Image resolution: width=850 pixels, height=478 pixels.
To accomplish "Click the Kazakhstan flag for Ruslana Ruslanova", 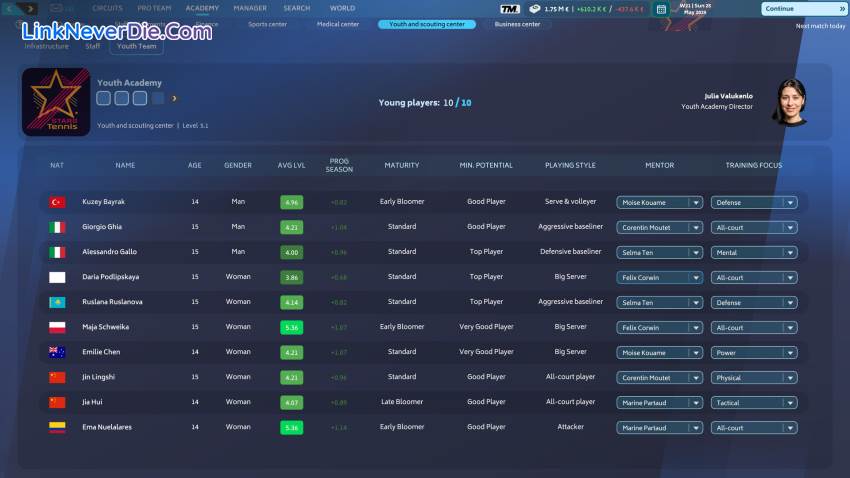I will click(x=57, y=302).
